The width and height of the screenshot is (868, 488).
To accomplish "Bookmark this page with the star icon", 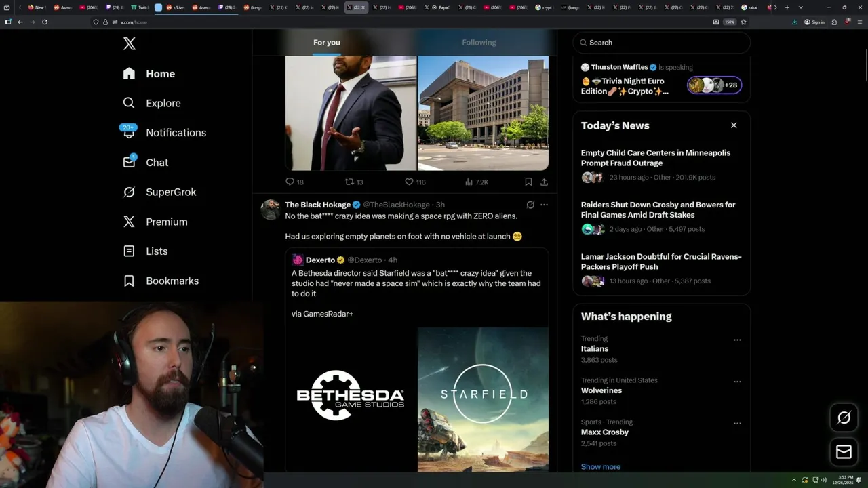I will [744, 22].
